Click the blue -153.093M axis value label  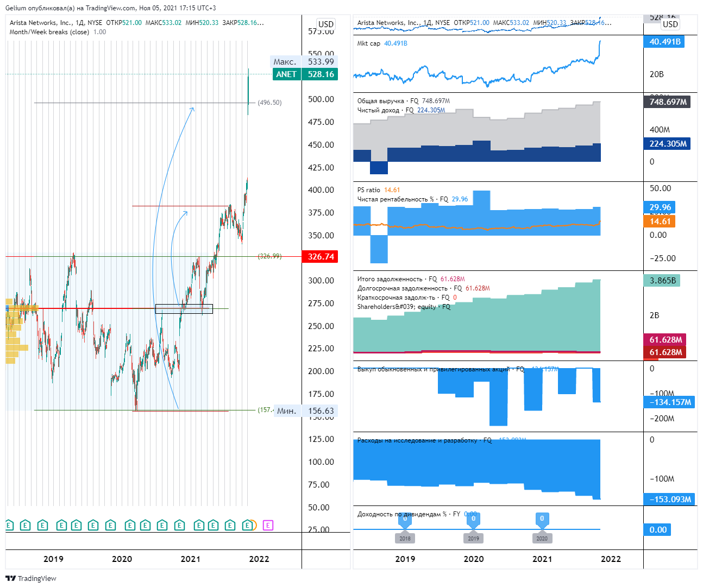click(669, 500)
